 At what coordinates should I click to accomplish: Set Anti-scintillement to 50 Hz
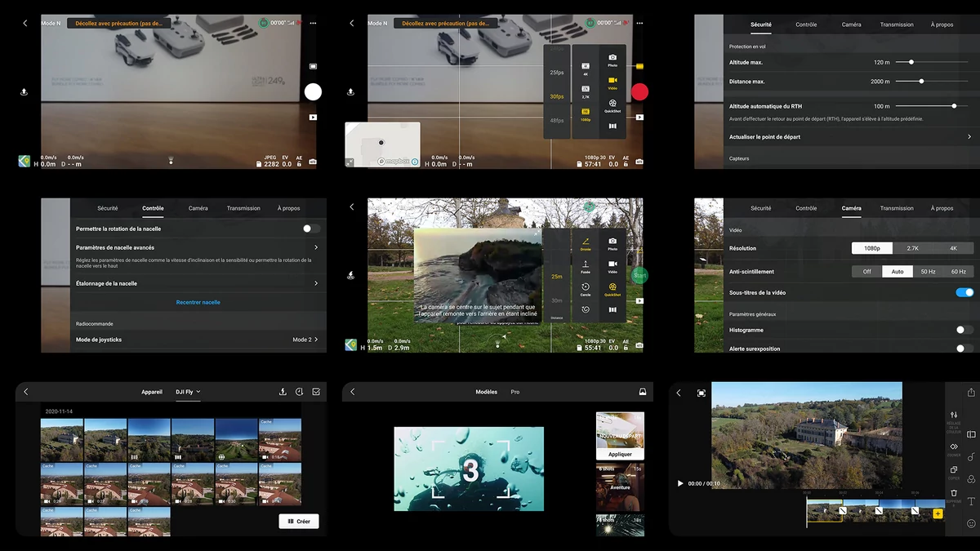click(x=929, y=272)
